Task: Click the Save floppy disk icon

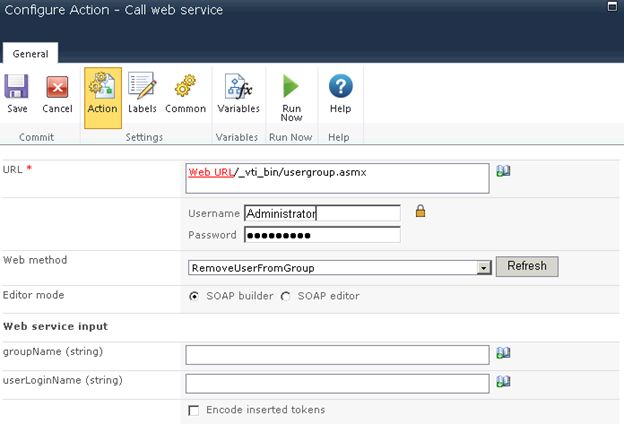Action: (16, 86)
